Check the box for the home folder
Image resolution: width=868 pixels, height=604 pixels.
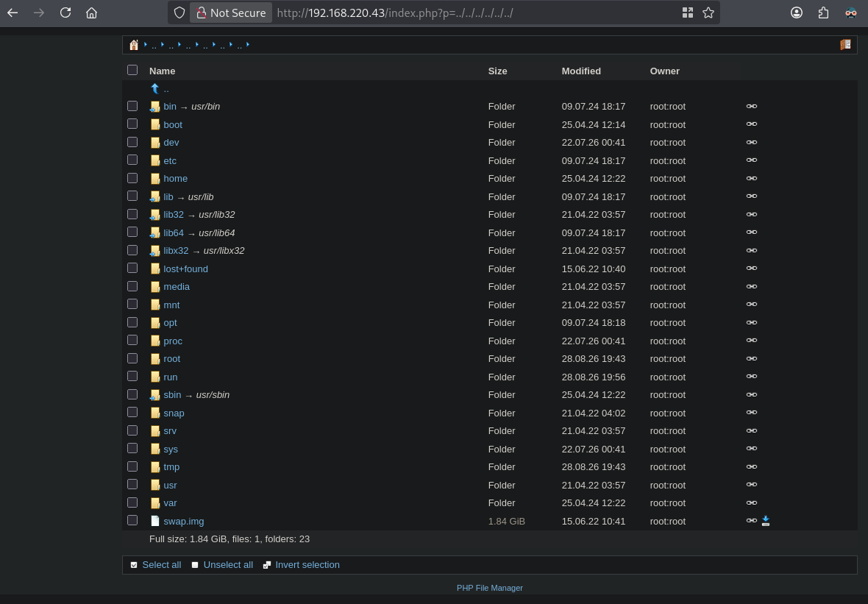coord(132,178)
